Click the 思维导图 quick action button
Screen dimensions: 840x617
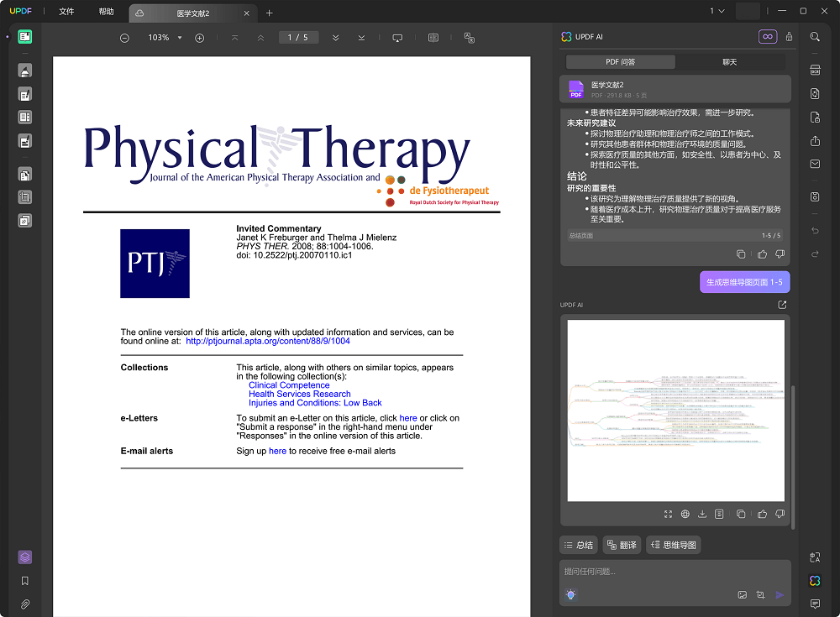[674, 546]
